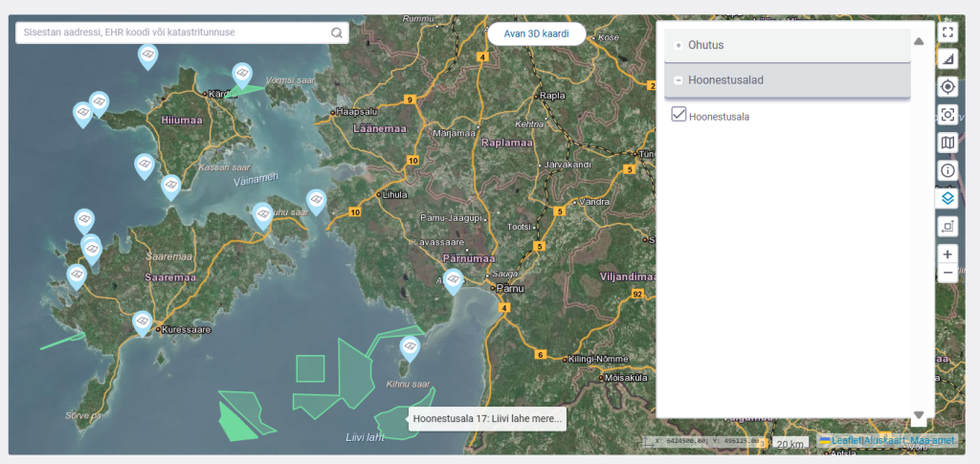The image size is (980, 464).
Task: Collapse the Hoonestusalad section
Action: [788, 80]
